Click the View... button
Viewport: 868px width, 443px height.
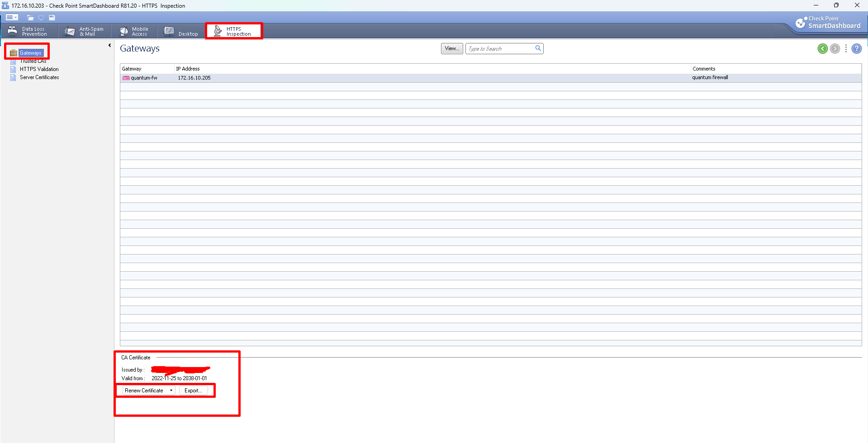point(451,48)
